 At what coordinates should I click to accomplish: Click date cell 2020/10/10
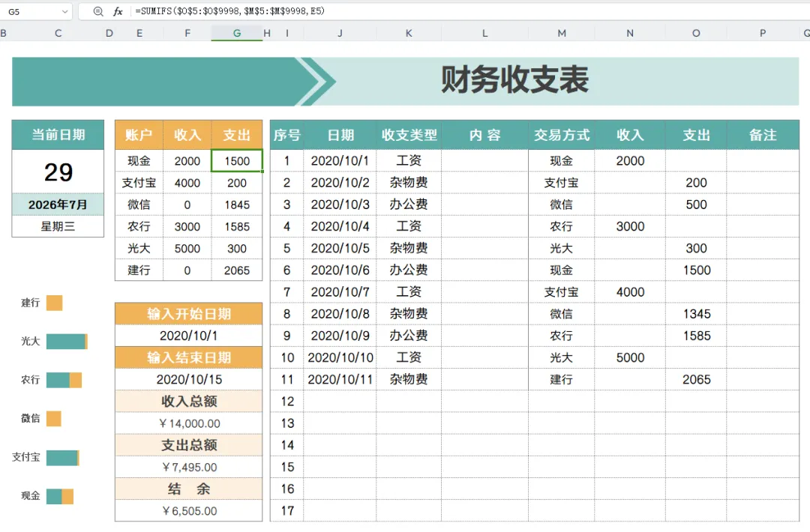click(340, 357)
